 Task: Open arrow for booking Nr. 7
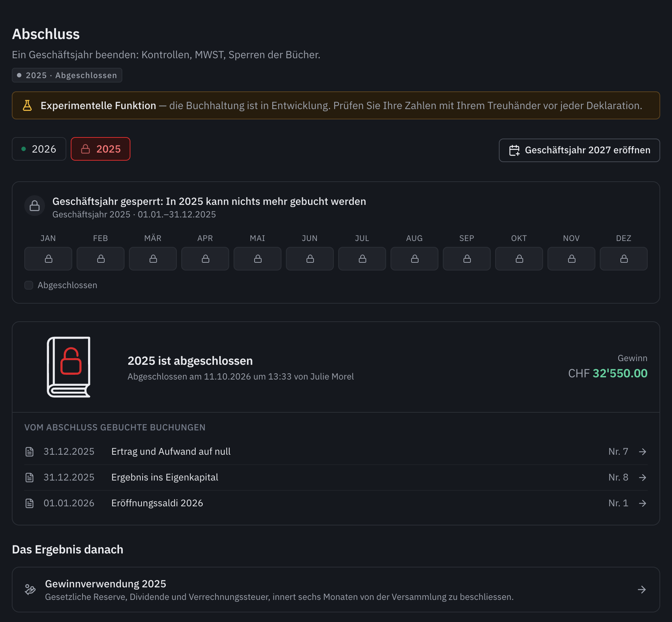(643, 452)
